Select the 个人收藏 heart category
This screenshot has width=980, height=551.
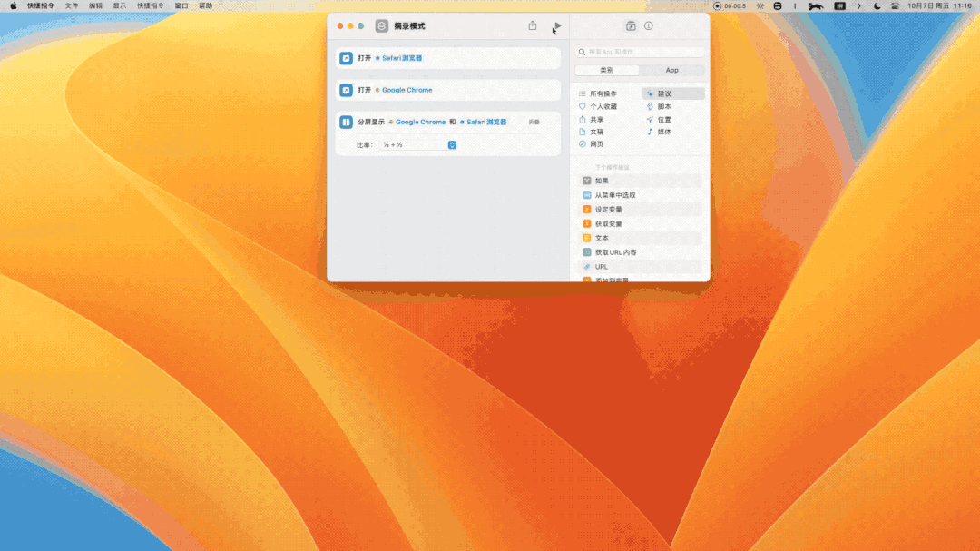pyautogui.click(x=582, y=106)
